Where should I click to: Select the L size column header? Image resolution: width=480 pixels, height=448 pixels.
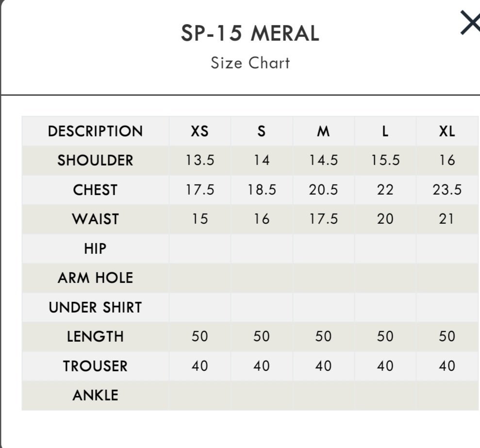385,132
